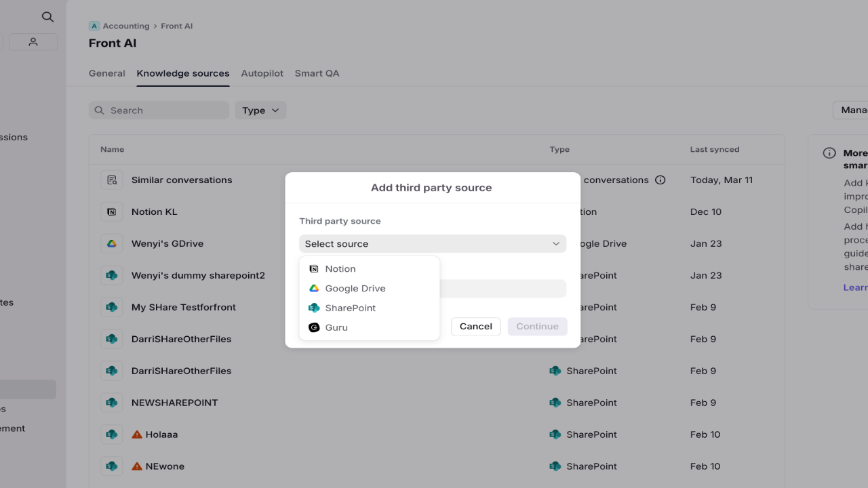Click the Continue button
This screenshot has height=488, width=868.
[537, 326]
